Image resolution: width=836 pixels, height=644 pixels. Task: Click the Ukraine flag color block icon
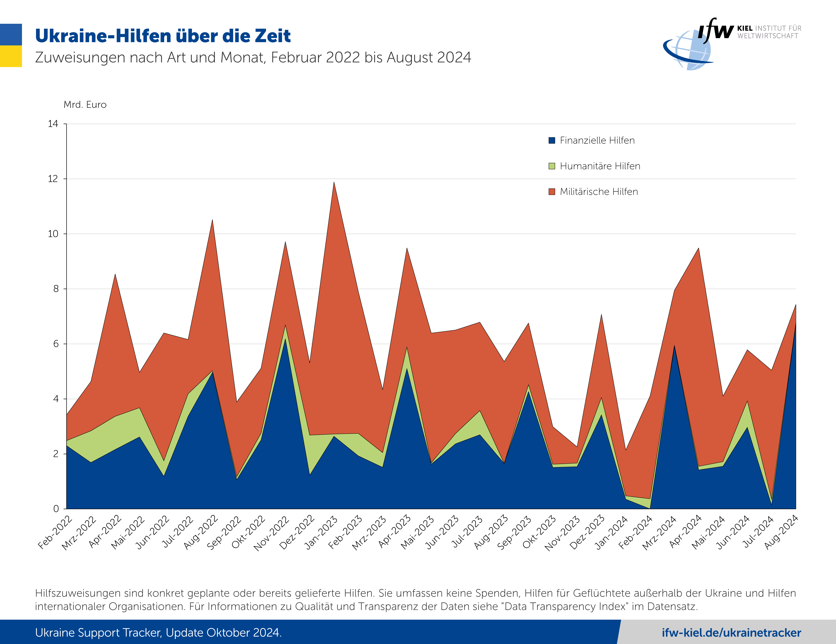(11, 45)
